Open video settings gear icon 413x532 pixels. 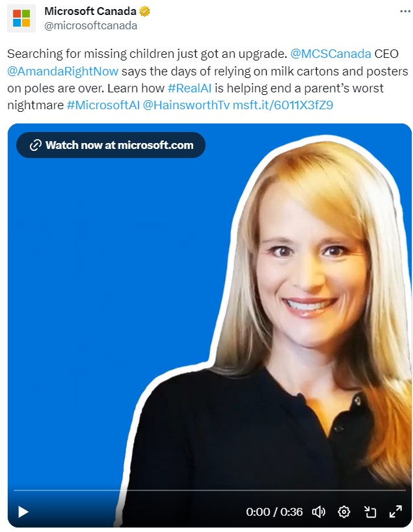(344, 512)
